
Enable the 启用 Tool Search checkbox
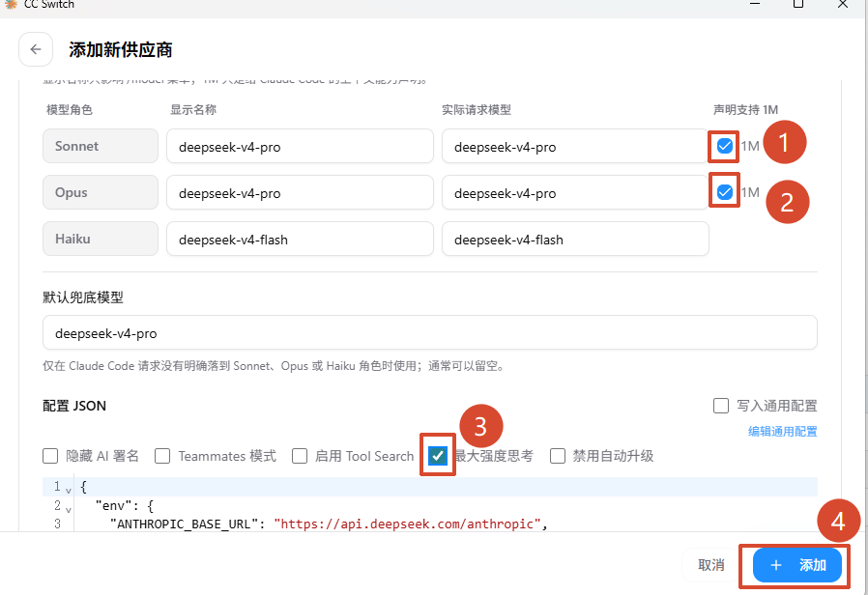pos(300,456)
